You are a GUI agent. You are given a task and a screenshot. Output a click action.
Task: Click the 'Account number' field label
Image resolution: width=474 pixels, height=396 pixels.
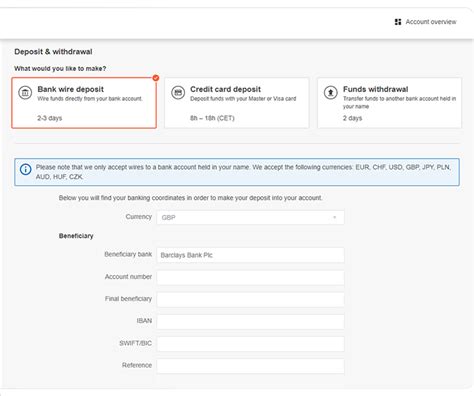pos(128,277)
